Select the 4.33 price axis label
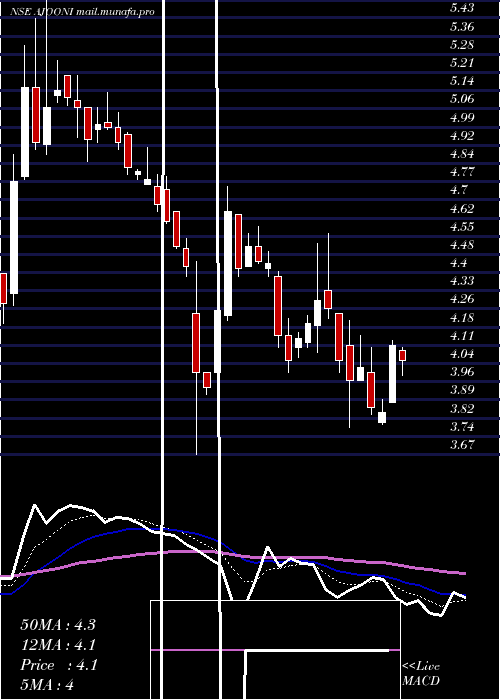 pos(462,281)
